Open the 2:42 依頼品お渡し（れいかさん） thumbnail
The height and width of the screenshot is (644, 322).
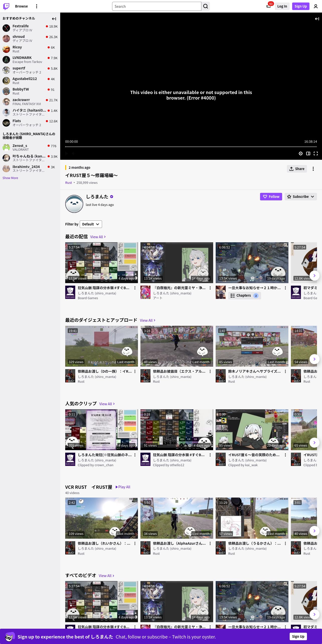pyautogui.click(x=102, y=518)
